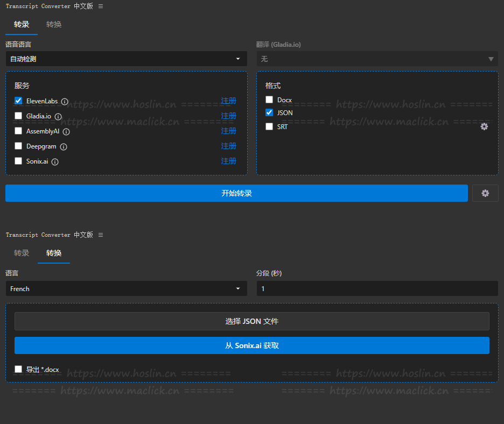
Task: Click info icon next to AssemblyAI
Action: pos(66,132)
